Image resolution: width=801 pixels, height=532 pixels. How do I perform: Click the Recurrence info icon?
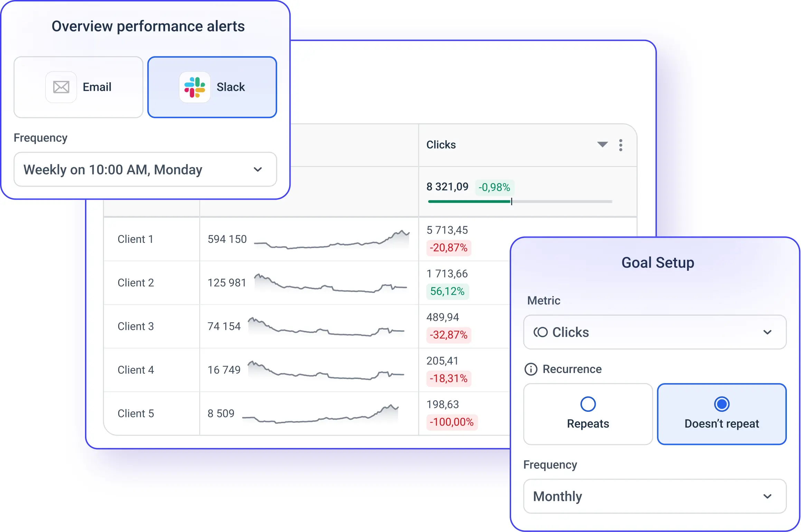tap(531, 369)
